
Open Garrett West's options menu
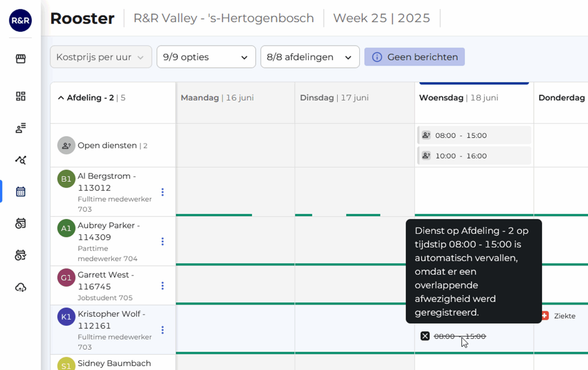(x=162, y=286)
